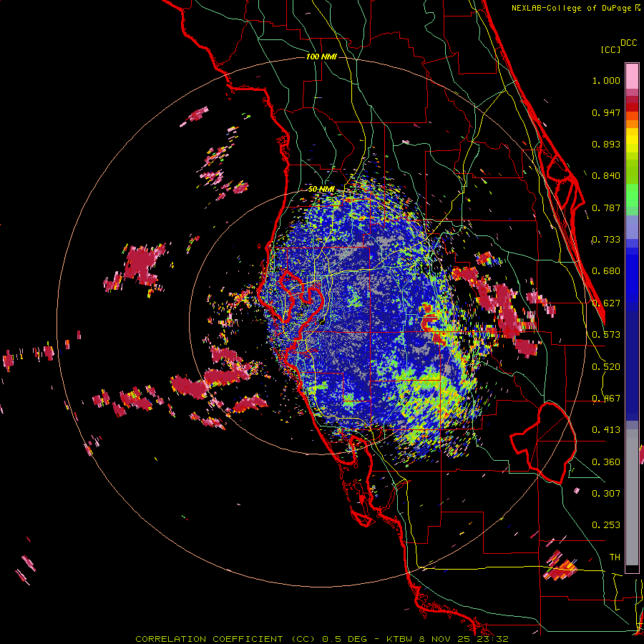Select the 0.947 scale label

point(606,112)
